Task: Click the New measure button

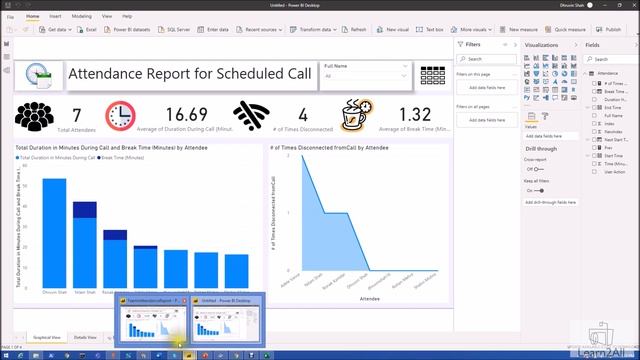Action: tap(519, 30)
